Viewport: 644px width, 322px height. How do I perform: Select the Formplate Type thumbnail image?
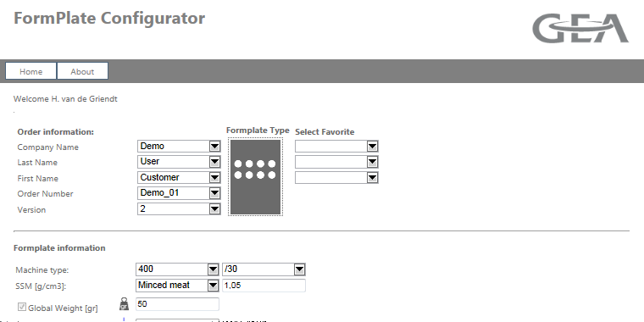(x=255, y=177)
